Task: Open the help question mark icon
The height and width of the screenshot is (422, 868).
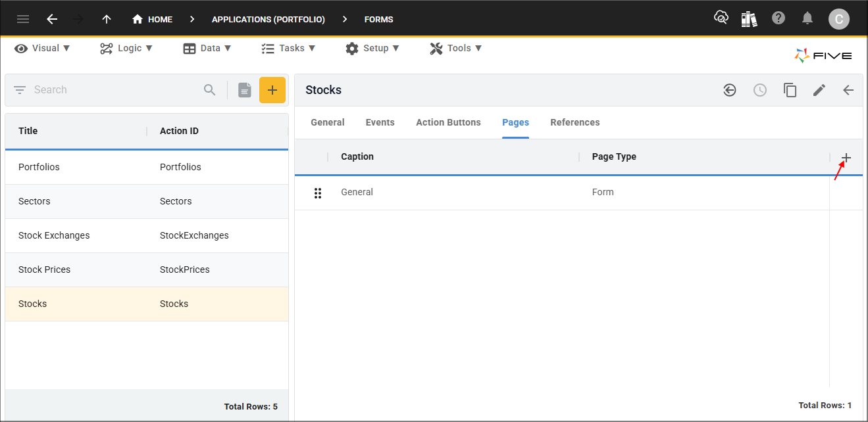Action: (x=779, y=18)
